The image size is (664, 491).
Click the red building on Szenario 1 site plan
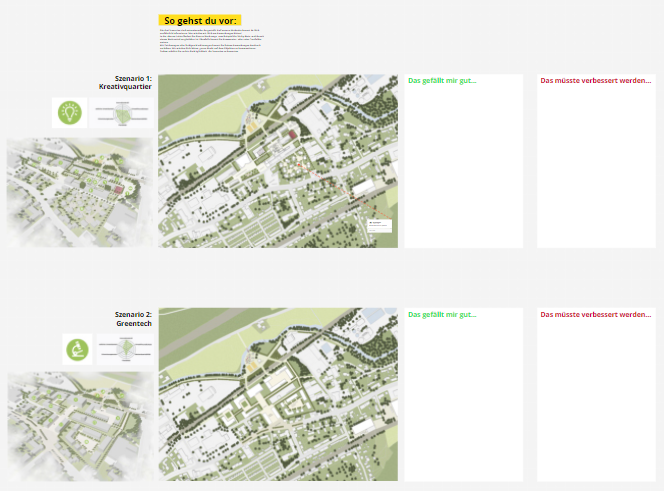tap(291, 134)
